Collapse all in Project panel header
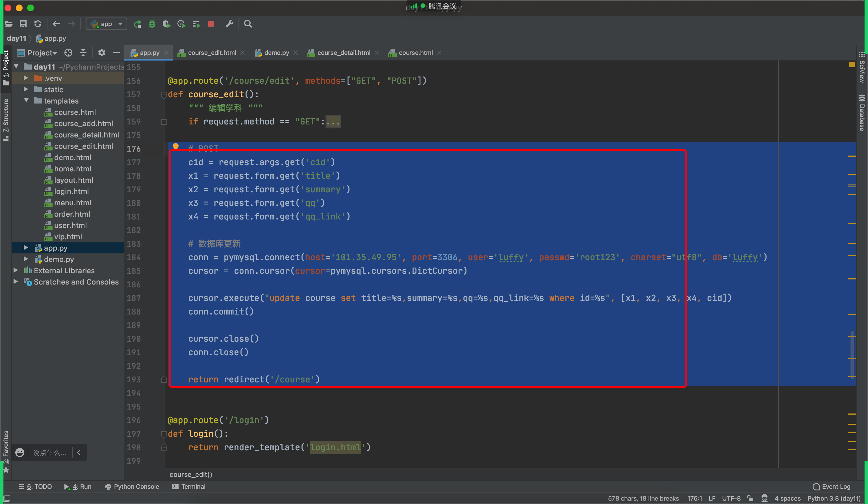This screenshot has width=868, height=504. [x=83, y=53]
